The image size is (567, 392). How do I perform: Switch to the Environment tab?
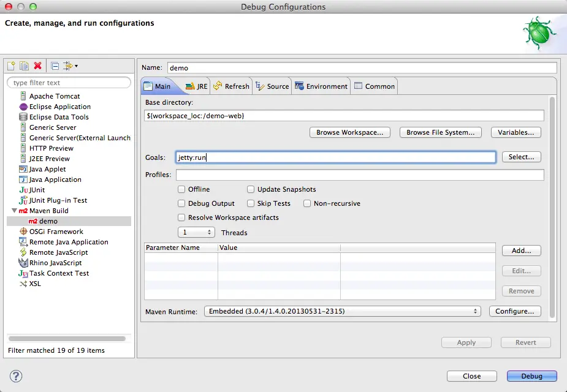click(x=321, y=86)
